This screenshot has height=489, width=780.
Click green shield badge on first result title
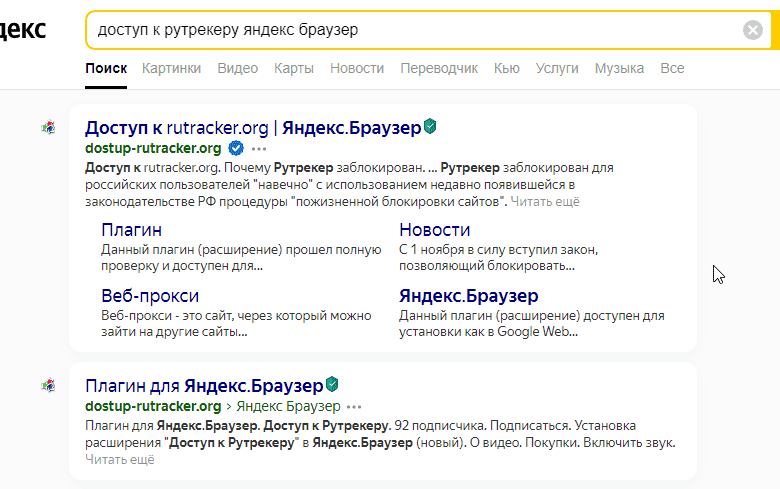tap(430, 127)
